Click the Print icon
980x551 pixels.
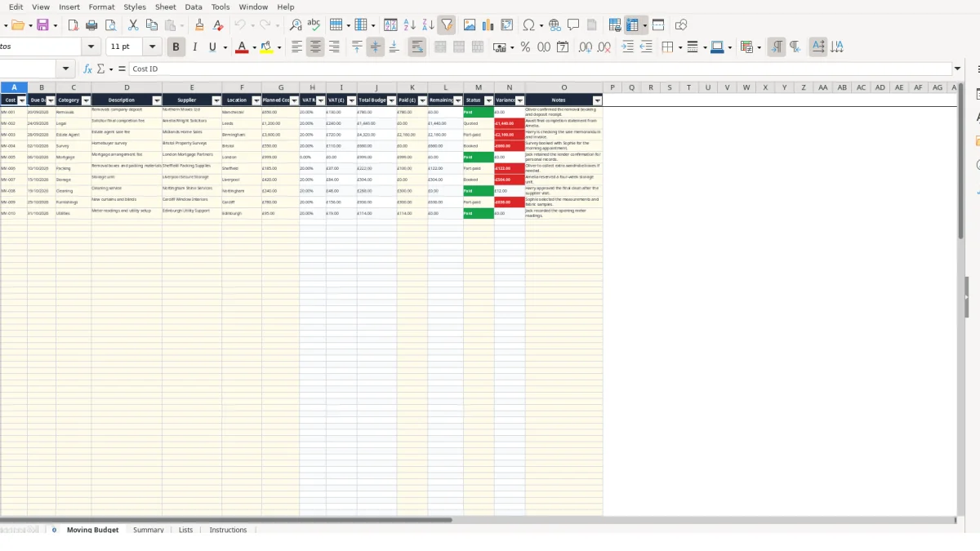(x=91, y=25)
